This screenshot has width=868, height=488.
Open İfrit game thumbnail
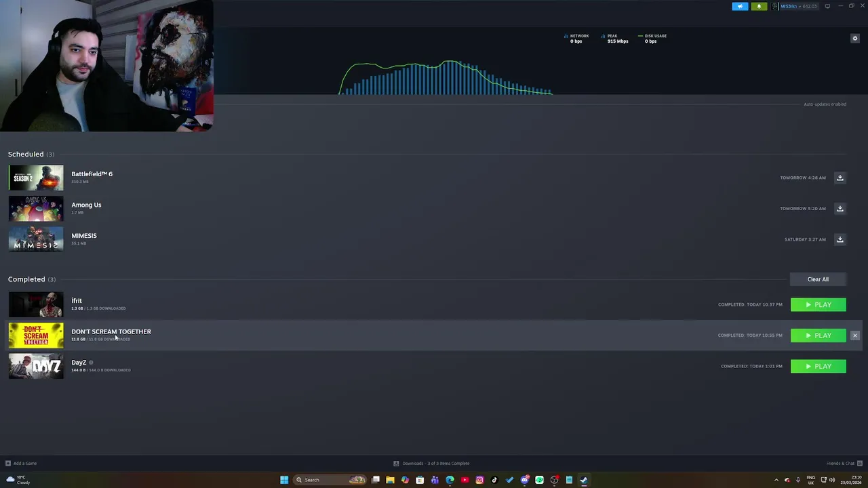click(36, 304)
